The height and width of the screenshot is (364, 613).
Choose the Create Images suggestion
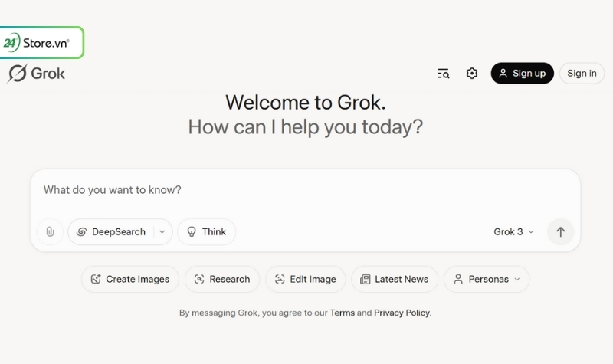130,279
